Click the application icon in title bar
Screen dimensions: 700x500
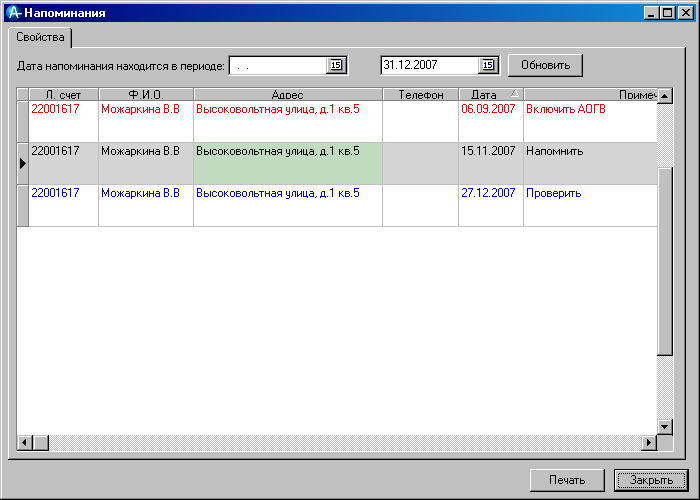pyautogui.click(x=13, y=13)
